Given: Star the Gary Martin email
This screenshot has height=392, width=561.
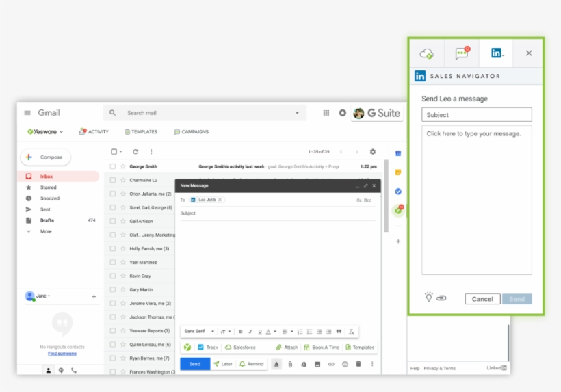Looking at the screenshot, I should coord(122,289).
